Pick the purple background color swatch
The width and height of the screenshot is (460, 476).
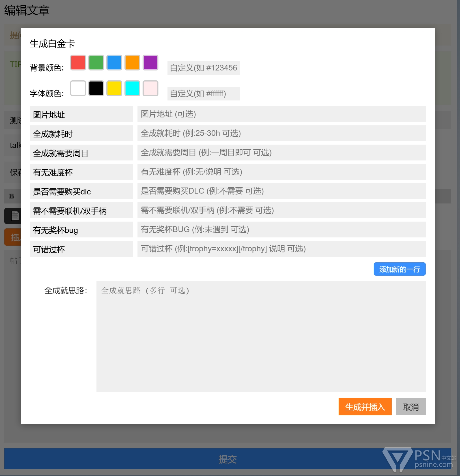(x=151, y=63)
